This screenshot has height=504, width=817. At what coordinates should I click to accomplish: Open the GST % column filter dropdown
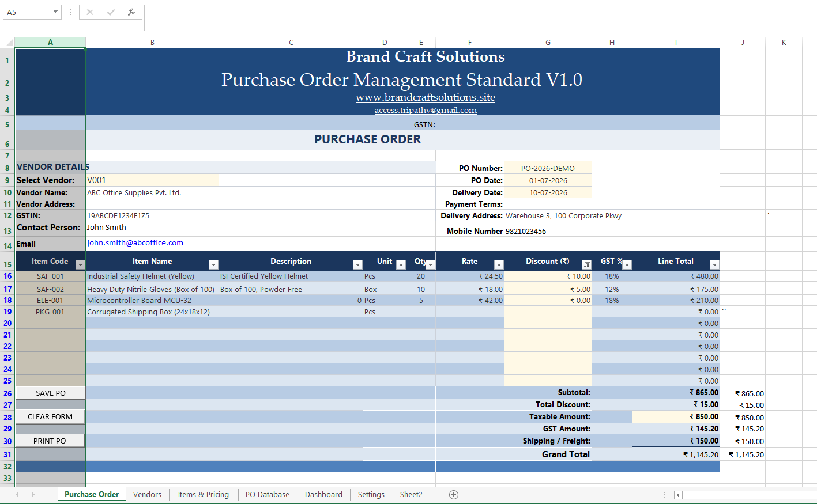[627, 264]
